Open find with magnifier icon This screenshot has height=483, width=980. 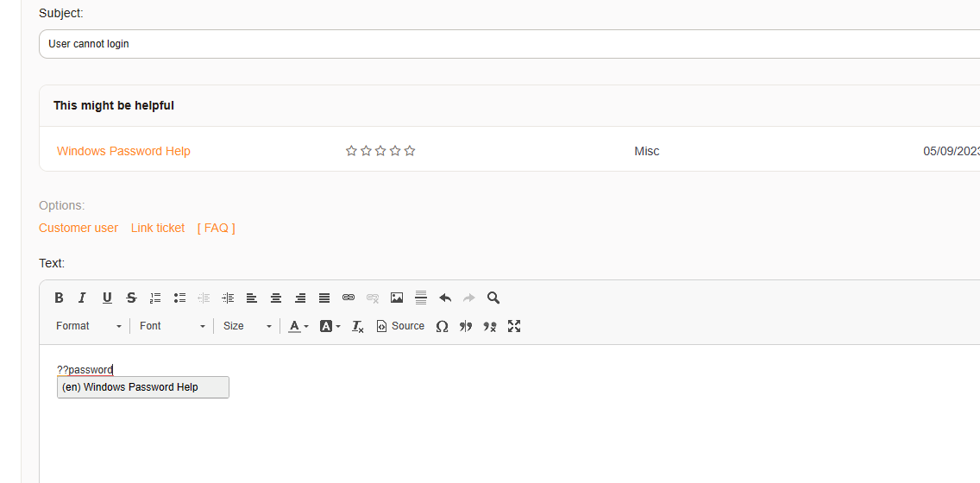tap(493, 298)
